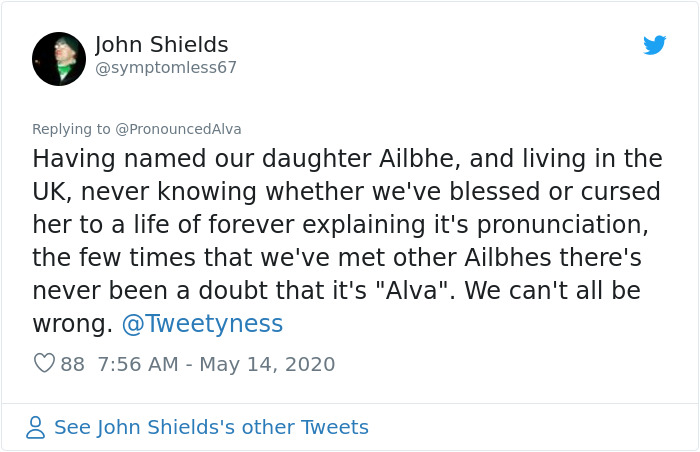
Task: Open the @PronouncedAlva reply mention
Action: (179, 129)
